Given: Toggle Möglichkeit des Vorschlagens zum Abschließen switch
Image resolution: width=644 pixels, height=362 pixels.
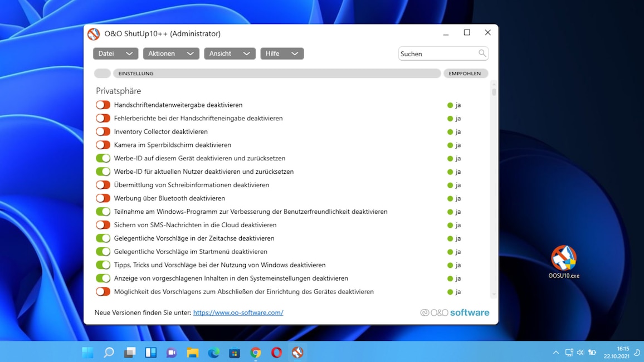Looking at the screenshot, I should click(103, 291).
